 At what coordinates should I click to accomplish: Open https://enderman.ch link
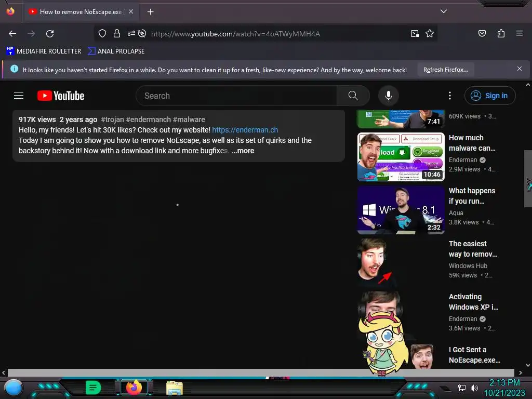point(245,130)
